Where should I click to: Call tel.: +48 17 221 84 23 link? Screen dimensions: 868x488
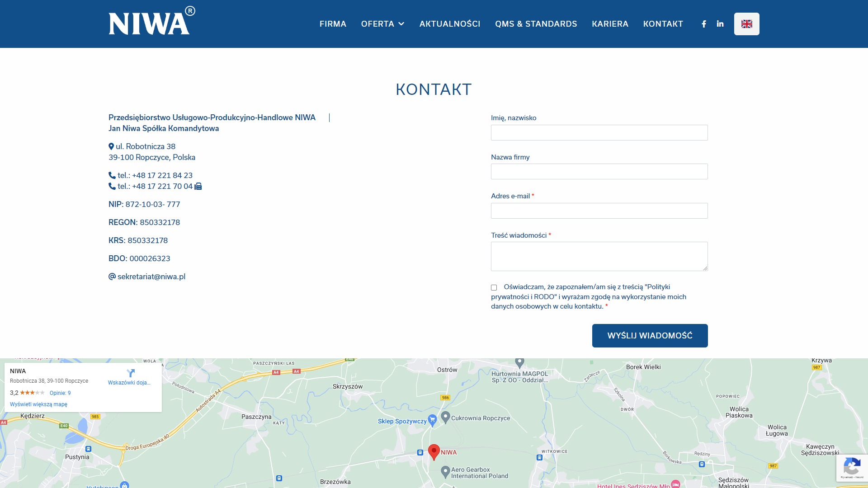155,175
